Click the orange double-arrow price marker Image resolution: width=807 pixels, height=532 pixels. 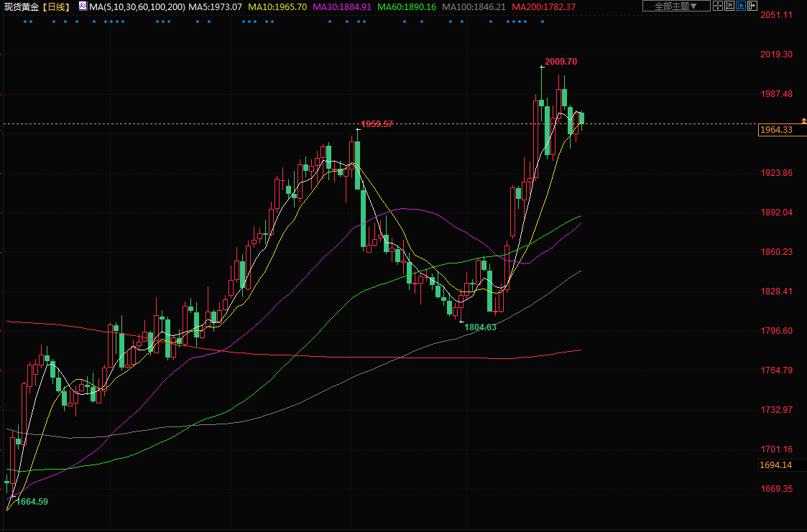coord(803,120)
